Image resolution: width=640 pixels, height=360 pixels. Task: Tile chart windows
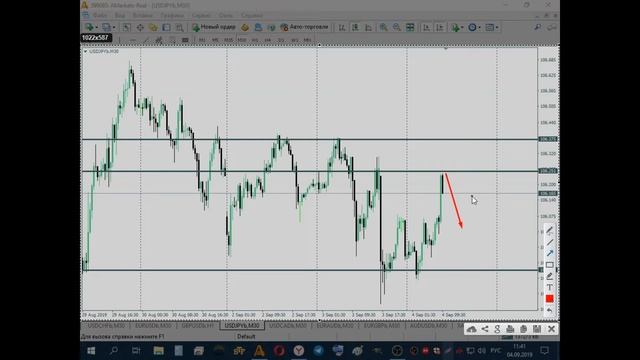(410, 27)
